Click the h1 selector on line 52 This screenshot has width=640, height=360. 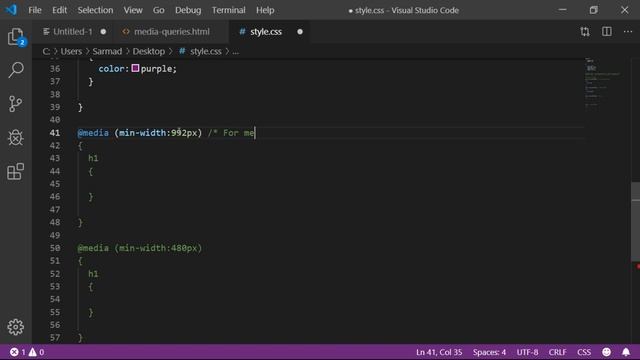point(93,274)
